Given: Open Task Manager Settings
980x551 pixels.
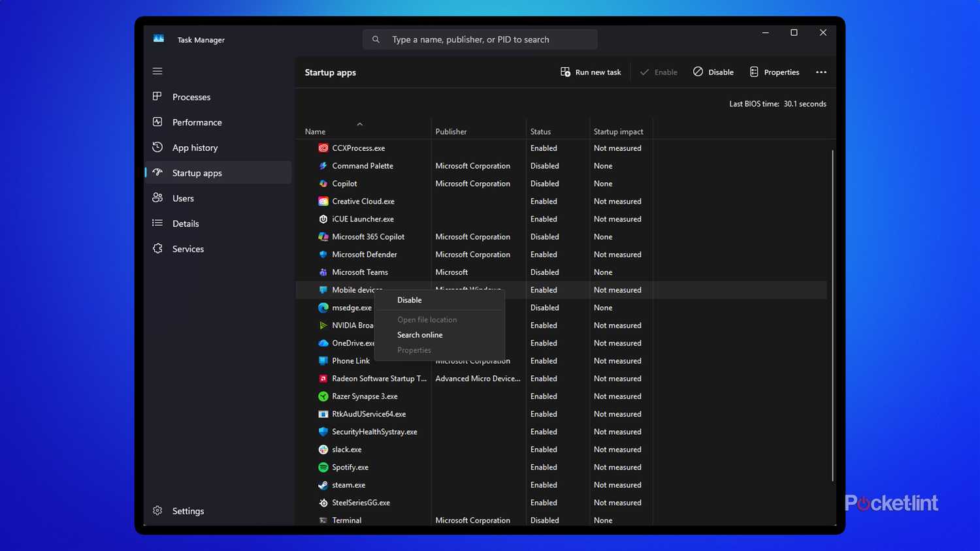Looking at the screenshot, I should point(188,511).
